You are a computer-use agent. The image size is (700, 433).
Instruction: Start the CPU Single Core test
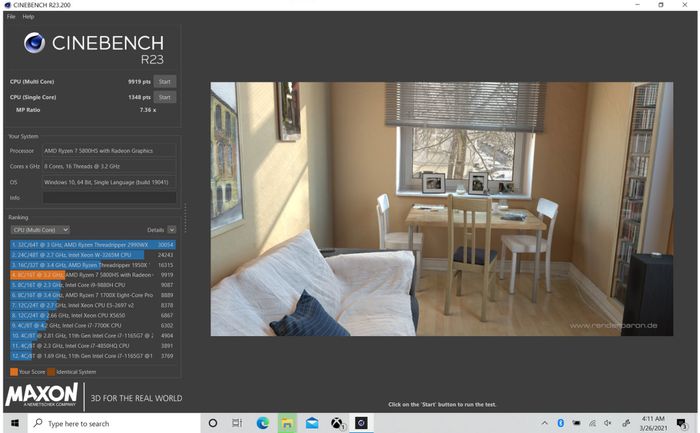point(164,97)
